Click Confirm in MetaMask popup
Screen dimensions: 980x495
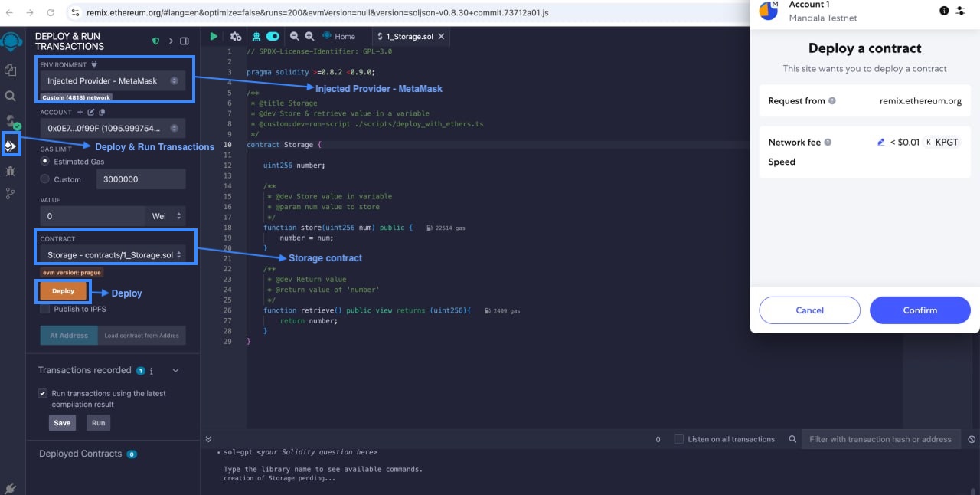tap(920, 310)
